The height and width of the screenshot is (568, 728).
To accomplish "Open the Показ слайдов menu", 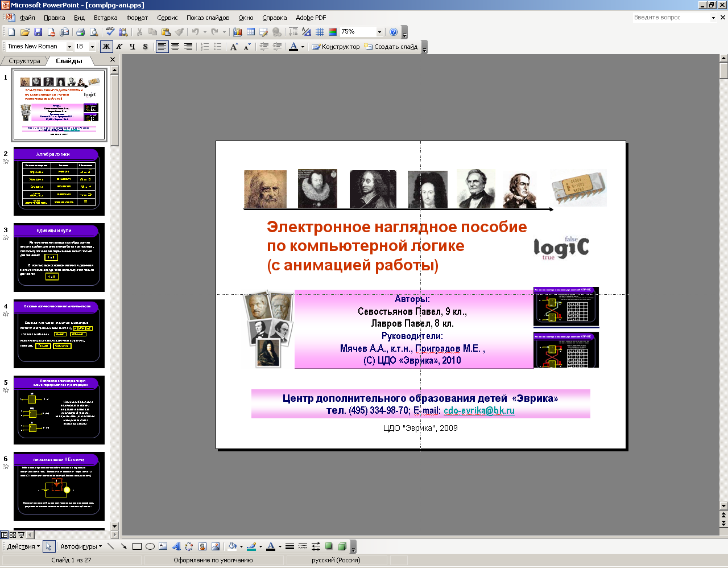I will click(208, 18).
